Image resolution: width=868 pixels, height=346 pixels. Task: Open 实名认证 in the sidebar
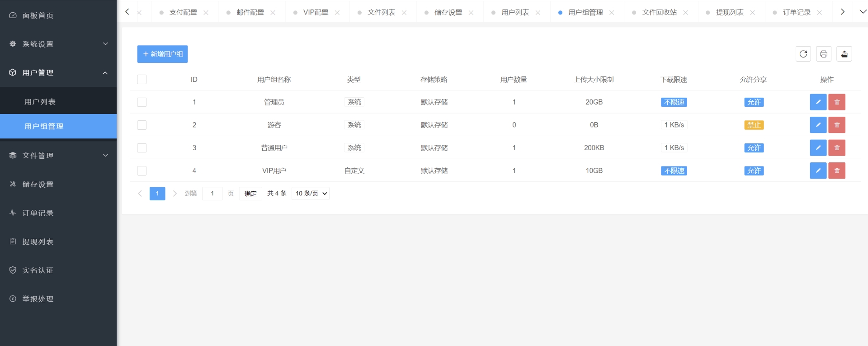38,270
